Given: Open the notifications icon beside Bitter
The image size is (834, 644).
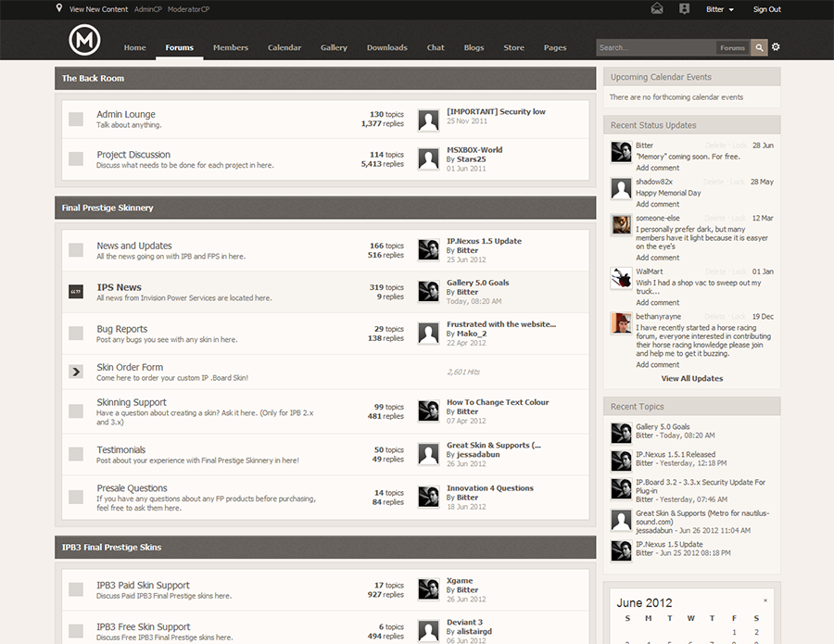Looking at the screenshot, I should click(x=684, y=8).
